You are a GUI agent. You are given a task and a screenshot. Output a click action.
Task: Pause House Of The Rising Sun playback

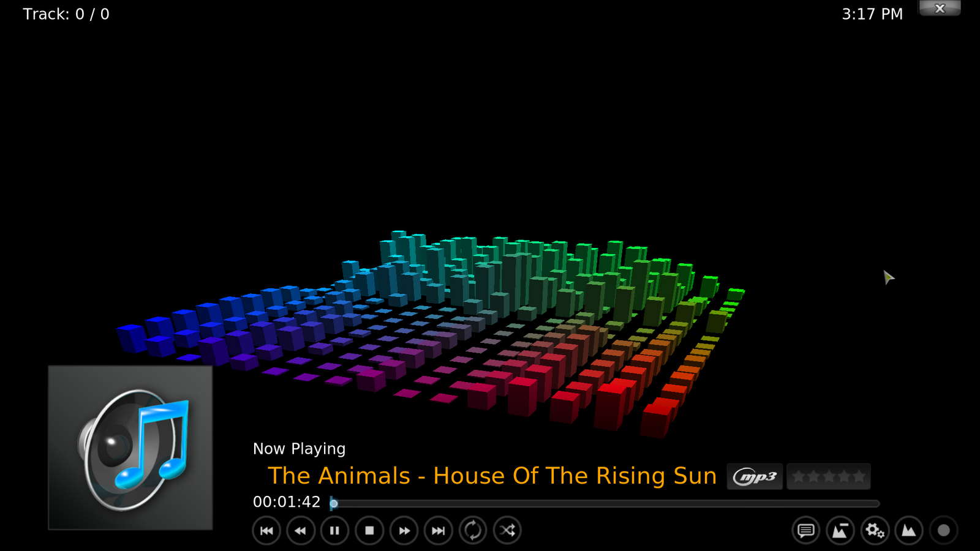[x=335, y=530]
